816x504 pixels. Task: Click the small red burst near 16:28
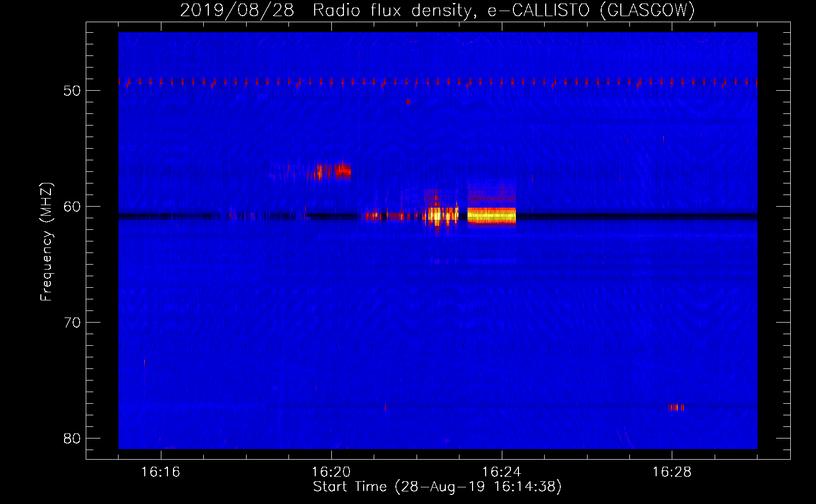[x=676, y=407]
